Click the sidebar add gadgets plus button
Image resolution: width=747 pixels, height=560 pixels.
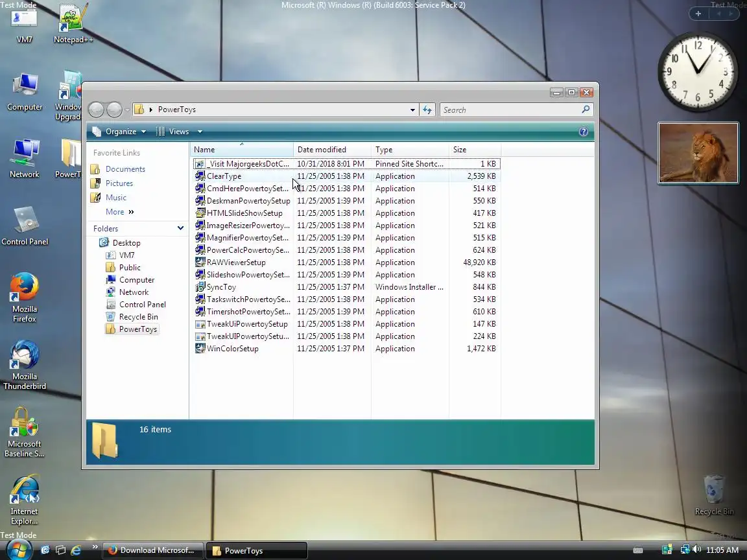pyautogui.click(x=698, y=14)
